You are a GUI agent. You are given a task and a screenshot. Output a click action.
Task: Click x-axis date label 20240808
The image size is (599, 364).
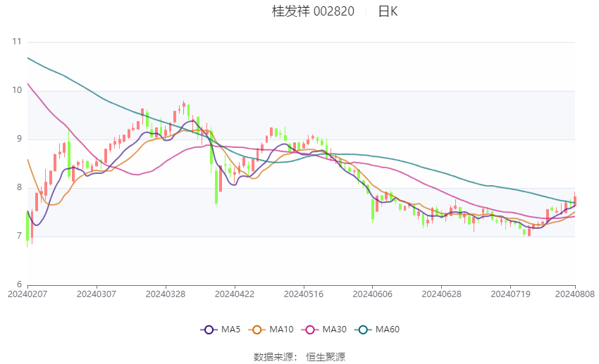pos(575,294)
